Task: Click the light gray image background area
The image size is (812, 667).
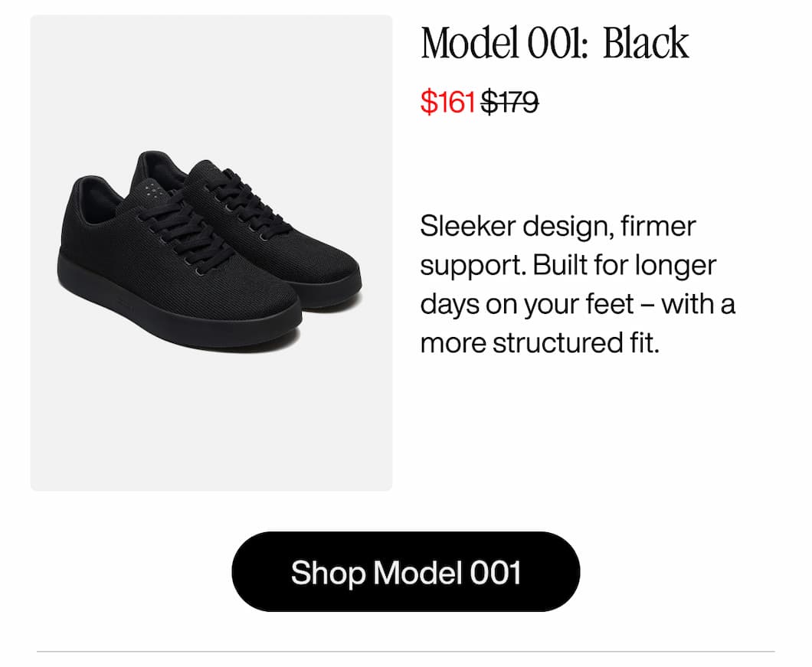Action: pos(207,429)
